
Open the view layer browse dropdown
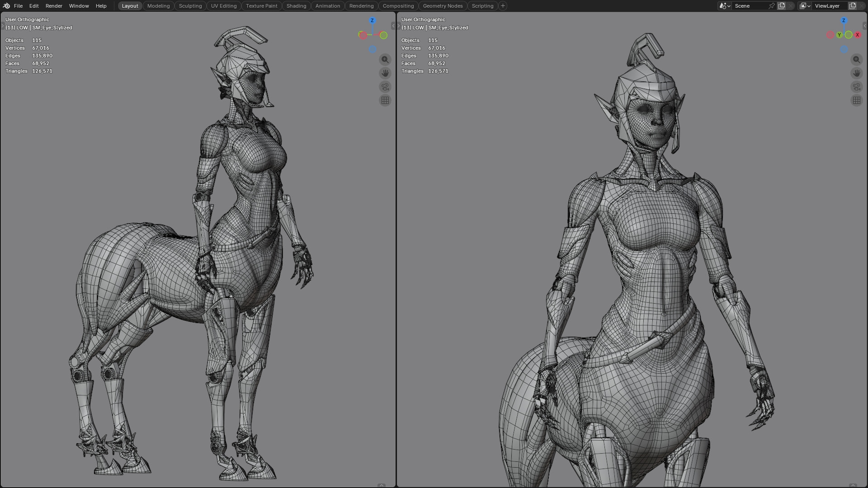[805, 6]
